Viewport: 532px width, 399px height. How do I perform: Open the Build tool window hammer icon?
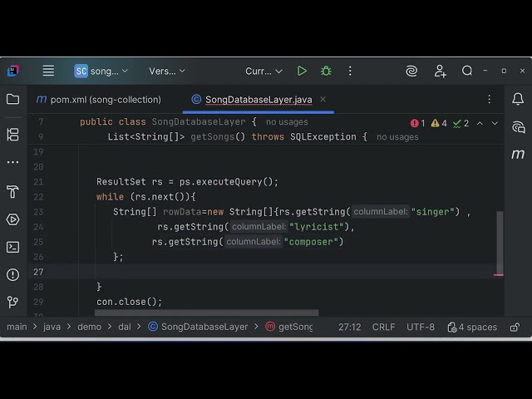tap(12, 192)
